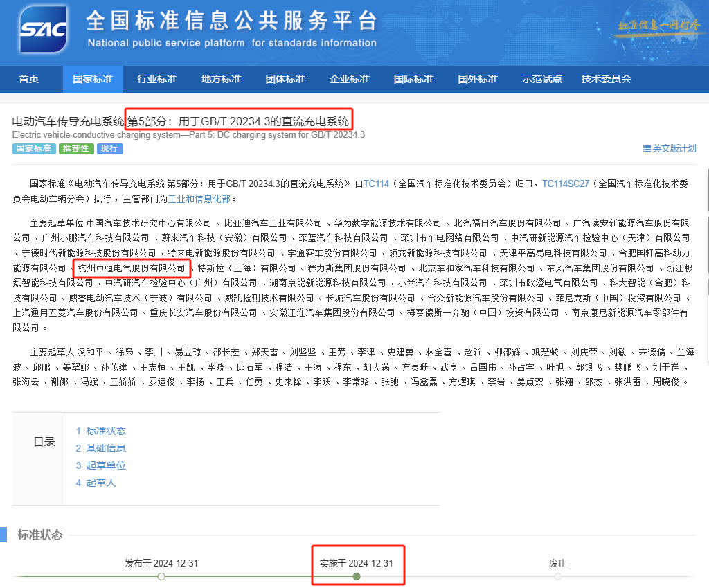The width and height of the screenshot is (709, 588).
Task: Open the TC114SC27 subcommittee link
Action: click(565, 184)
